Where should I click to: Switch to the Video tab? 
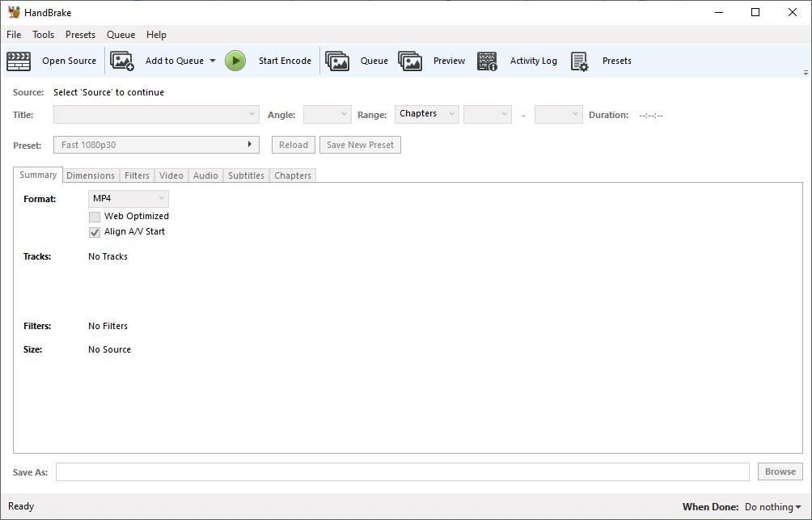tap(171, 175)
